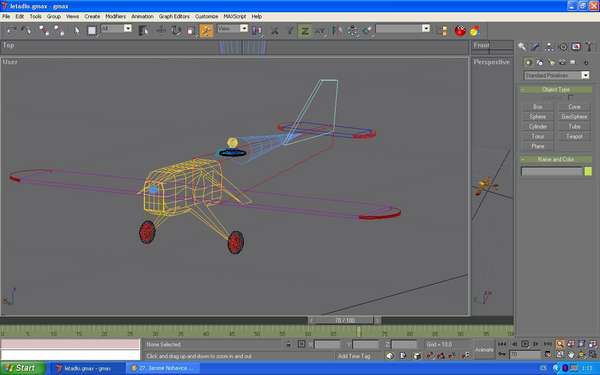Toggle the AutoGrid checkbox

click(571, 97)
